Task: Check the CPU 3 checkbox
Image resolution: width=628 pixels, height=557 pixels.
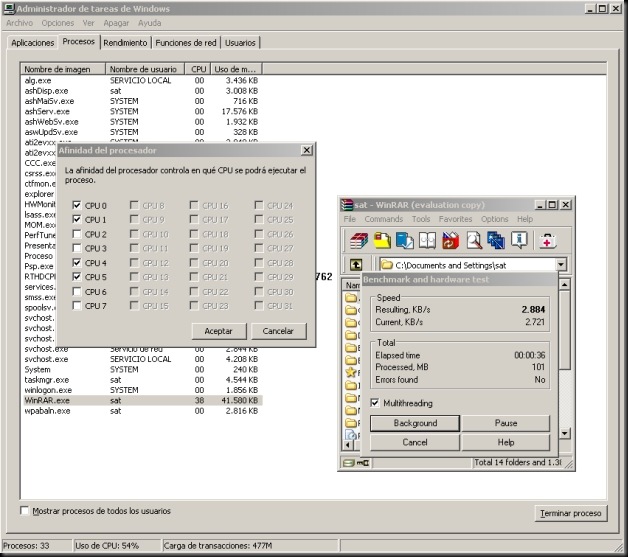Action: click(77, 248)
